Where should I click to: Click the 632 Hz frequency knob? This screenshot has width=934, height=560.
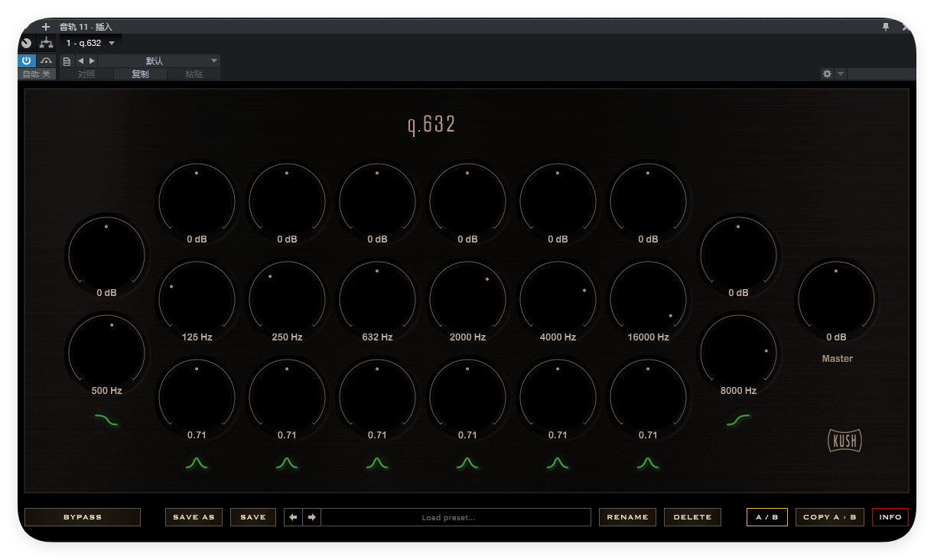(377, 298)
